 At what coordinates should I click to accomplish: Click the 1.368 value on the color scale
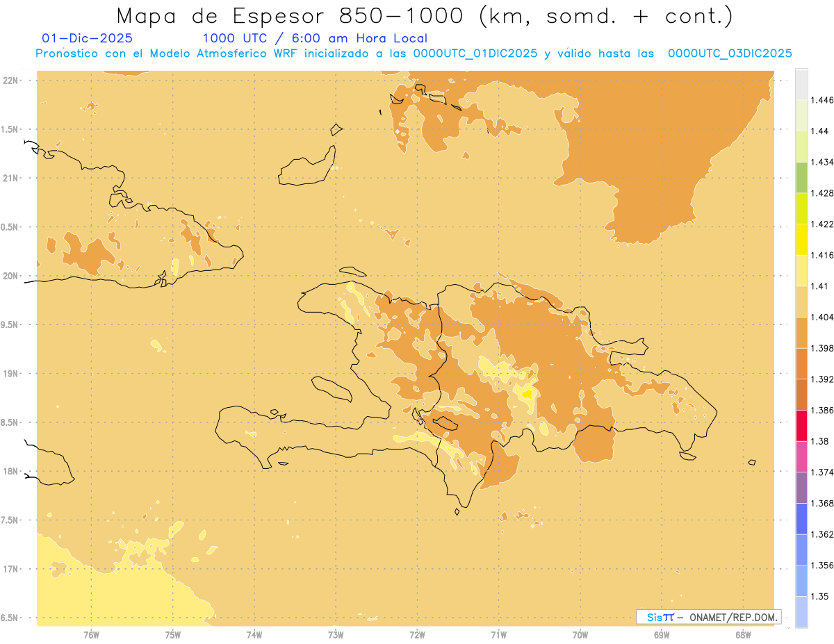[x=821, y=504]
